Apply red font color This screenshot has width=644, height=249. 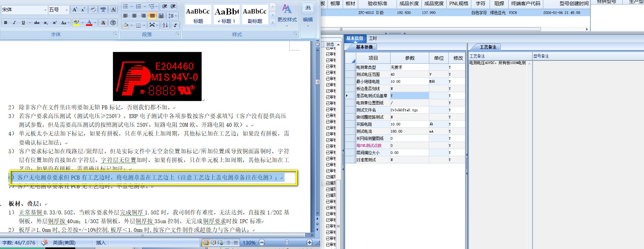pos(89,23)
